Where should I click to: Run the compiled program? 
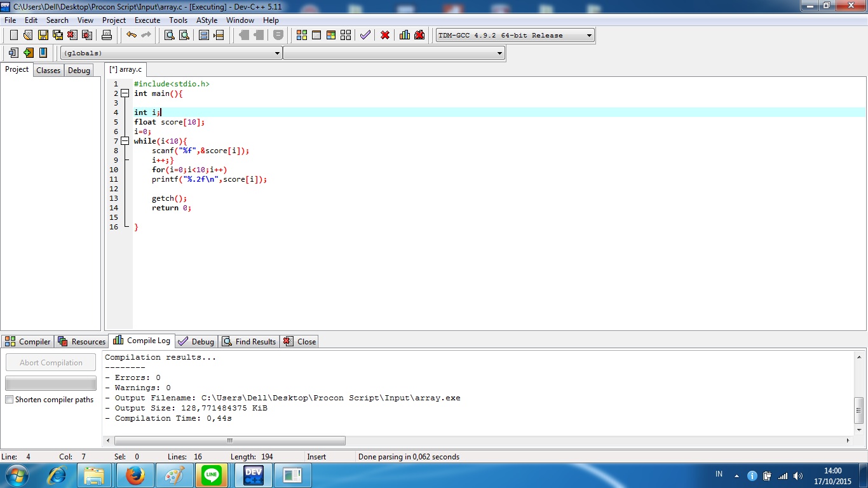(x=316, y=35)
